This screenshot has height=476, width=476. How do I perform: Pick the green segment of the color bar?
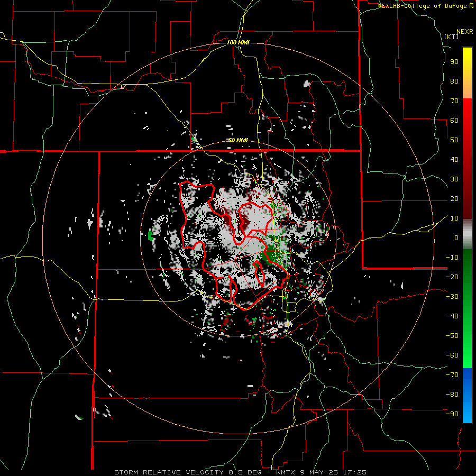coord(467,308)
